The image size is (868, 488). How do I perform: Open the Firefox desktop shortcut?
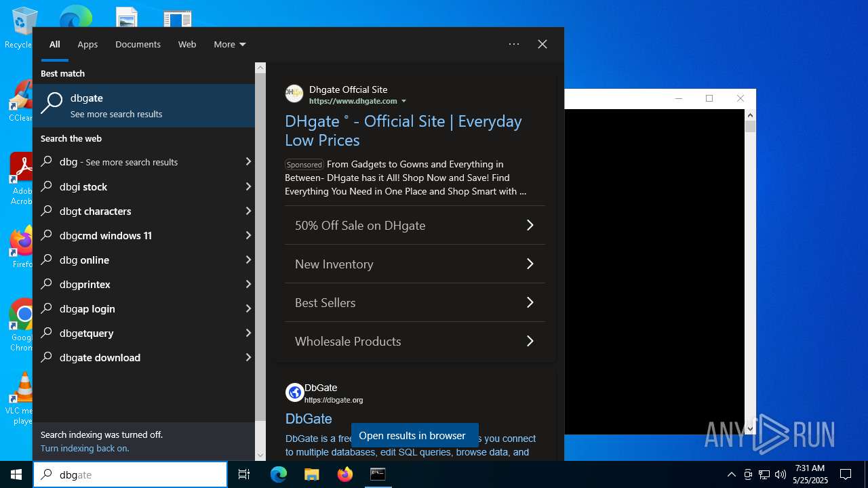pos(22,247)
